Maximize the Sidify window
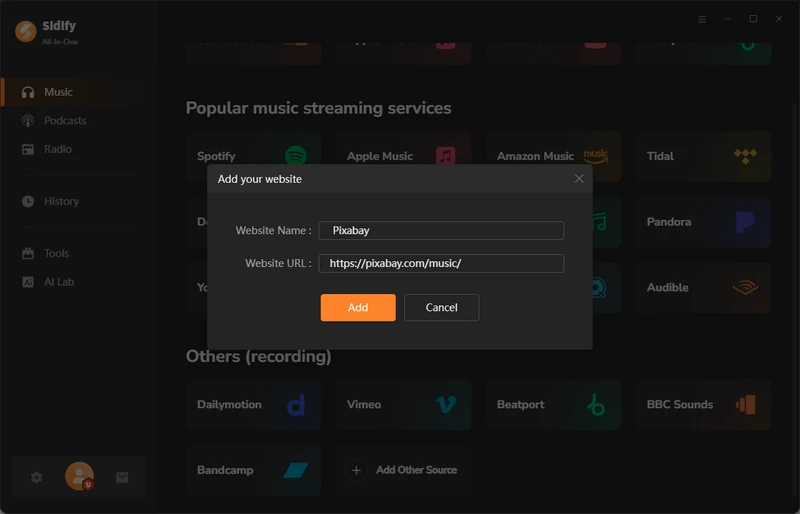 pos(753,19)
